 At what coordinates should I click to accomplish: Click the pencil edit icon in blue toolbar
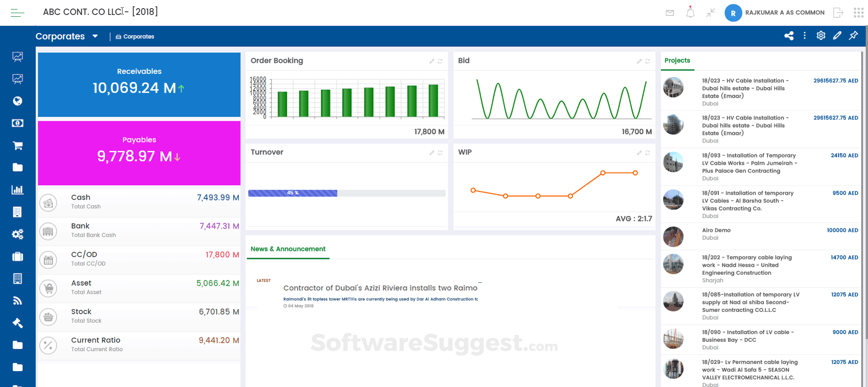(x=837, y=35)
